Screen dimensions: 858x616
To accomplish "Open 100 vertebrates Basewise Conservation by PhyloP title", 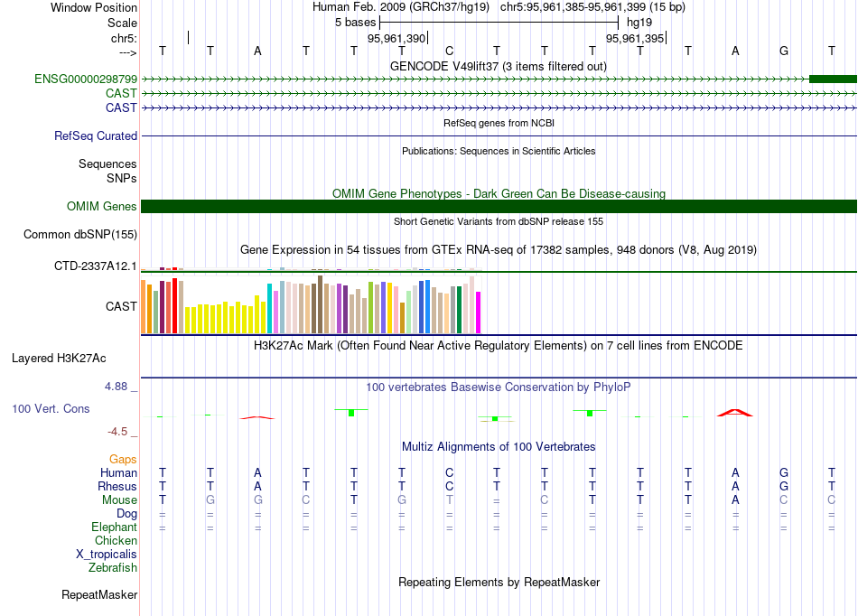I will tap(499, 387).
